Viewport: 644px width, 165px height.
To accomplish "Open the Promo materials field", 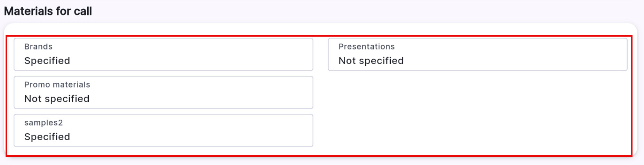I will pos(163,92).
